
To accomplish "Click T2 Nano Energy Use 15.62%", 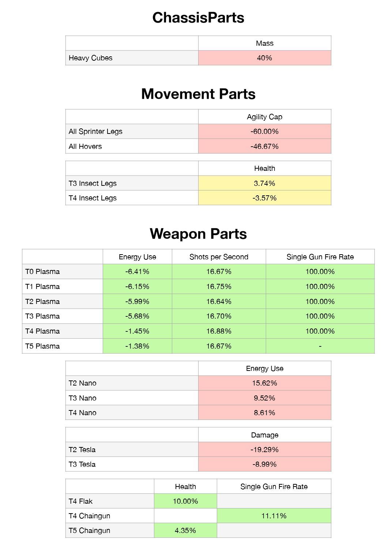I will pos(265,383).
